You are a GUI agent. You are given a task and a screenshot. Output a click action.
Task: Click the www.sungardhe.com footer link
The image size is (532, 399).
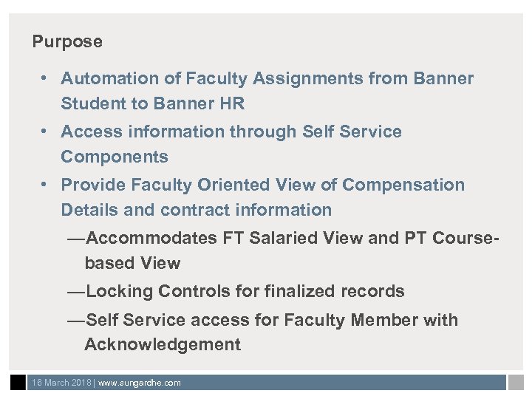[140, 383]
